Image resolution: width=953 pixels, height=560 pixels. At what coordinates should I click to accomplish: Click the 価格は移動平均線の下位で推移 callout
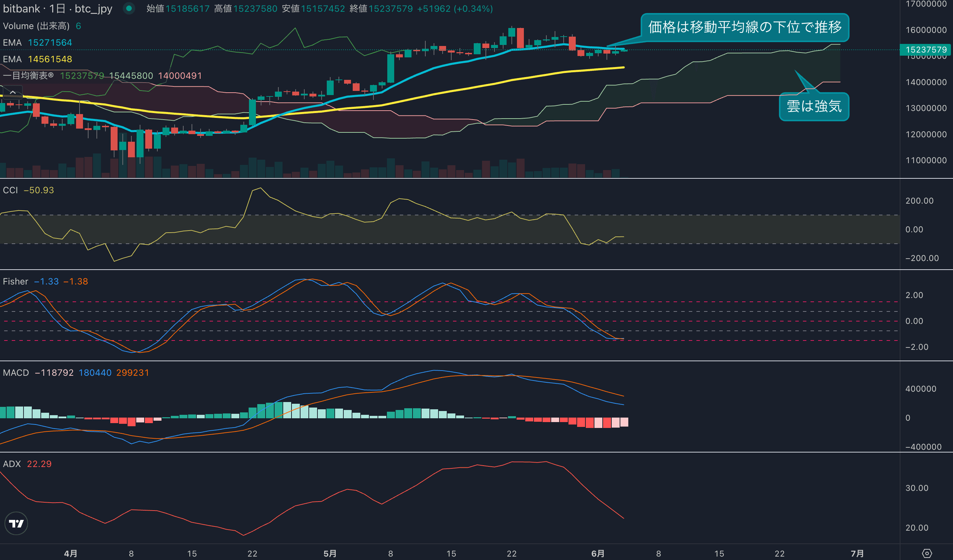tap(744, 27)
